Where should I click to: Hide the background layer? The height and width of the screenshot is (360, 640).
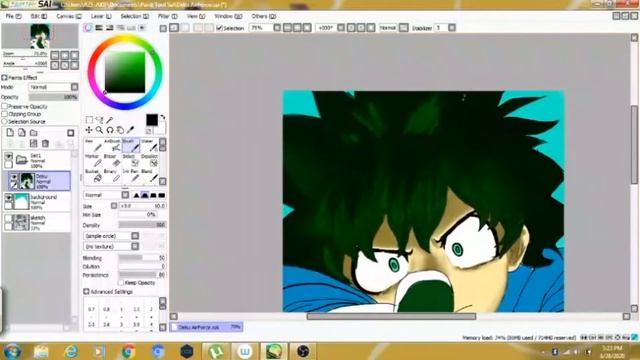pos(8,198)
